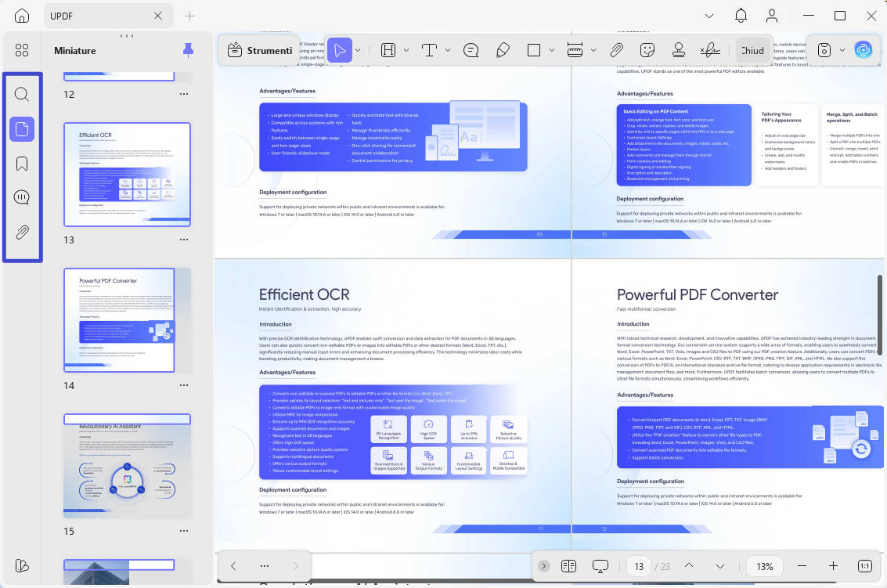This screenshot has height=588, width=887.
Task: Select the cursor selection tool
Action: [x=340, y=50]
